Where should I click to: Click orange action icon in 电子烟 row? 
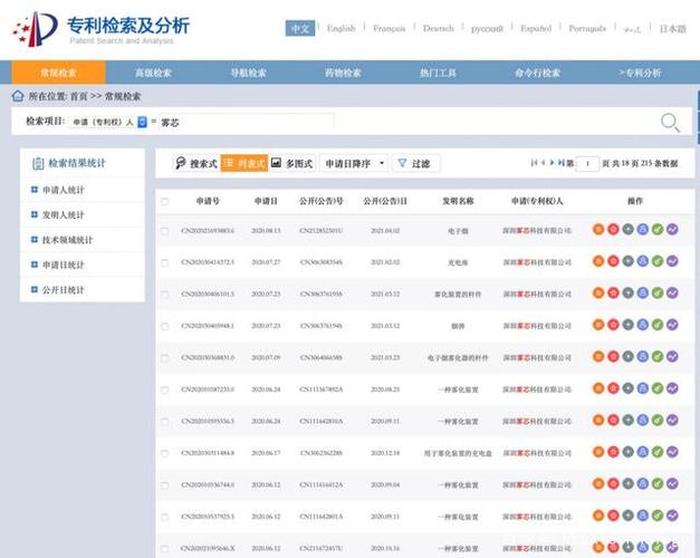598,229
